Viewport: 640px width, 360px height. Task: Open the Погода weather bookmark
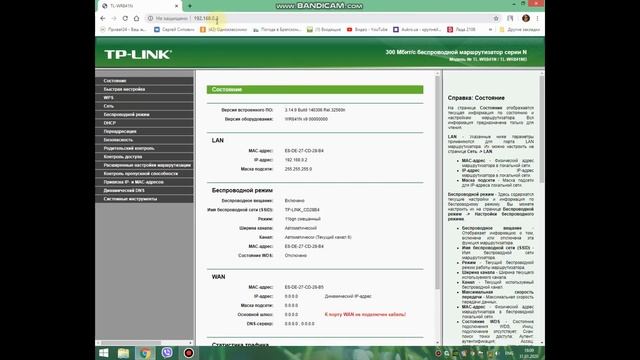(277, 29)
